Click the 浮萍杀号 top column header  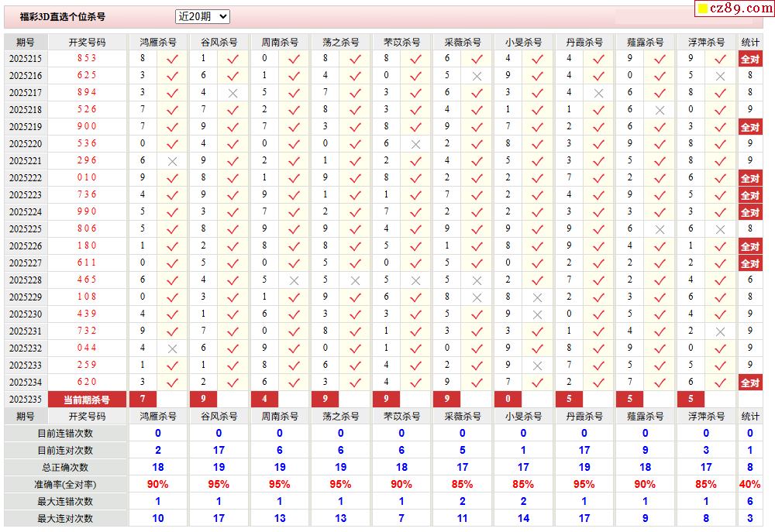(706, 43)
